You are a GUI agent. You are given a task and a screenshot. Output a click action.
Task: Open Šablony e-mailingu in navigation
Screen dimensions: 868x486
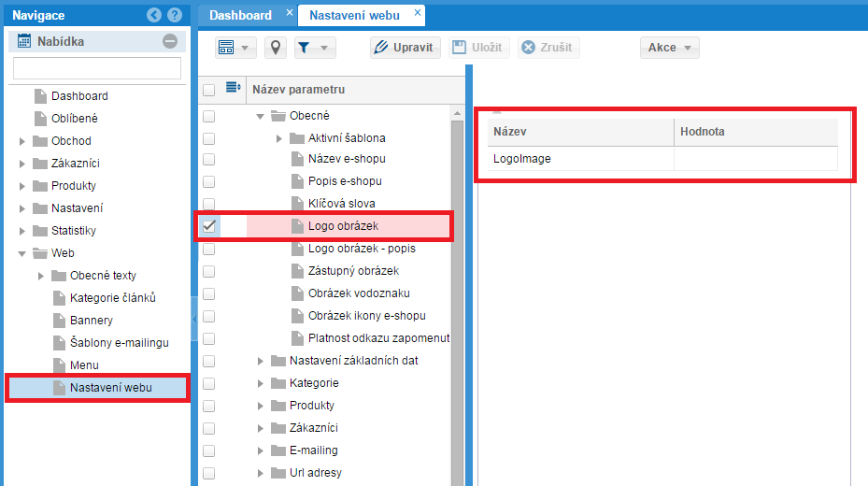(119, 343)
